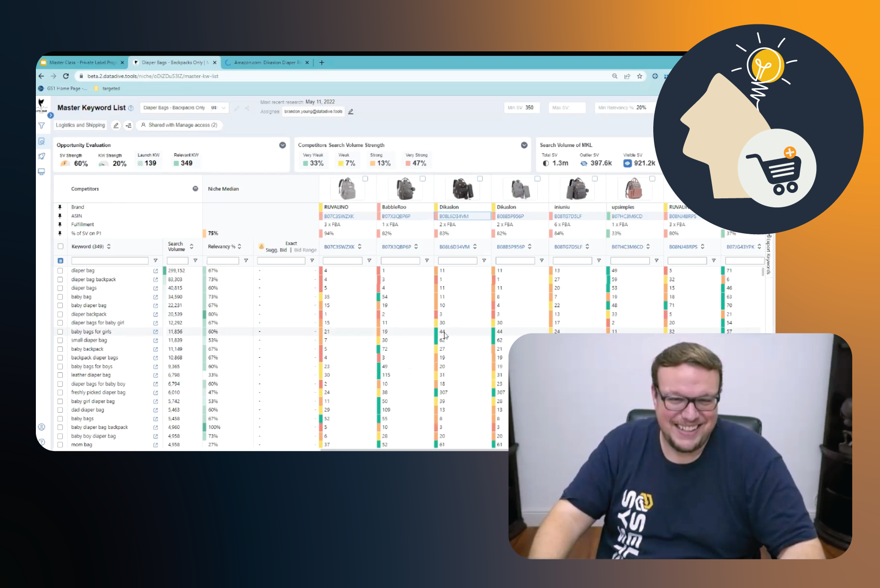Click the pin icon beside ASIN row
Screen dimensions: 880x588
(x=60, y=216)
